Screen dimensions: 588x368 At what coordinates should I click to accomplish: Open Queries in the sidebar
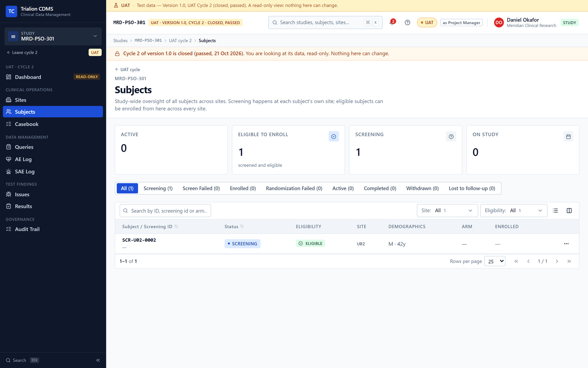pos(53,147)
